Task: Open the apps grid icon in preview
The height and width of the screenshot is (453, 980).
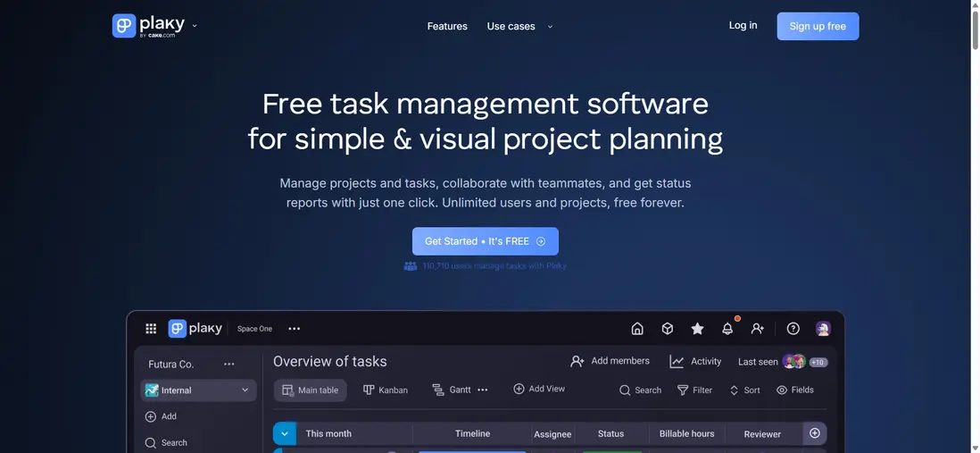Action: click(151, 329)
